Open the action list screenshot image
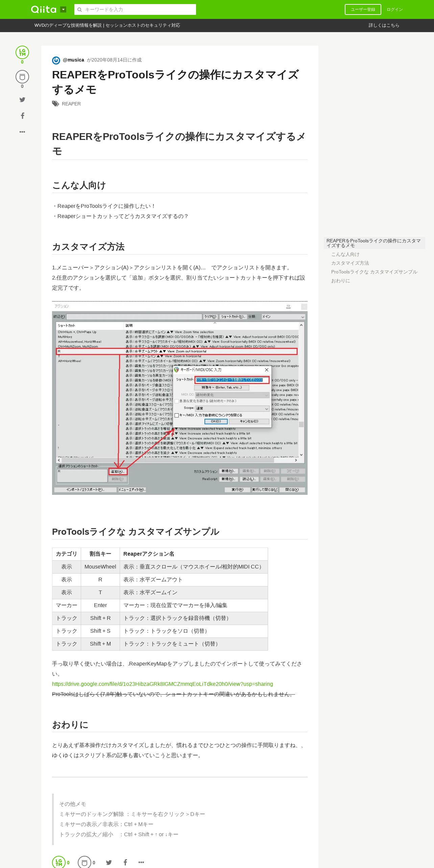 pyautogui.click(x=180, y=398)
